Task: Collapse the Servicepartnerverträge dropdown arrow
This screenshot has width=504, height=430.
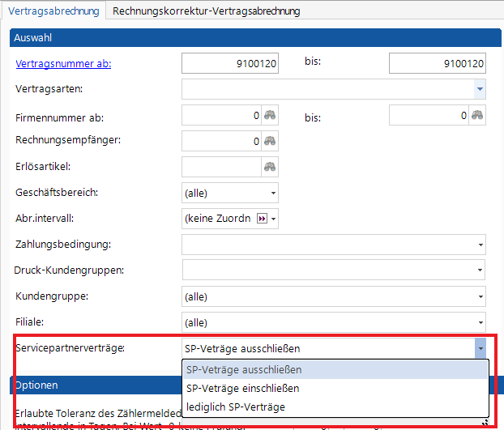Action: tap(481, 348)
